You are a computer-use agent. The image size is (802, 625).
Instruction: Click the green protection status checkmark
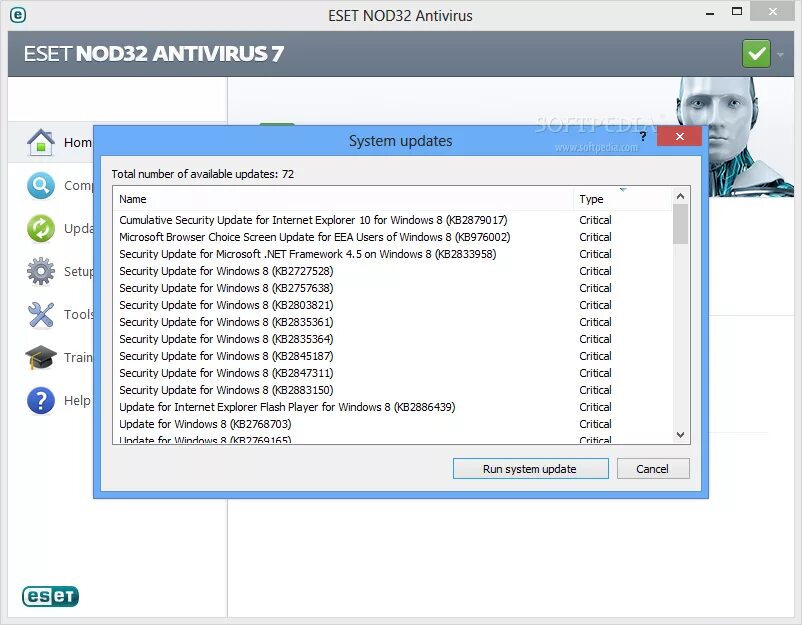coord(756,53)
